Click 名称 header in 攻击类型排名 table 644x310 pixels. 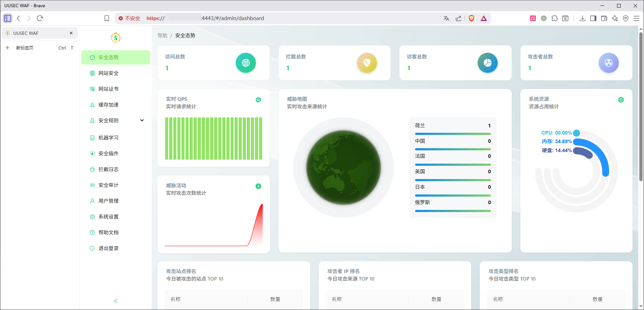coord(498,299)
